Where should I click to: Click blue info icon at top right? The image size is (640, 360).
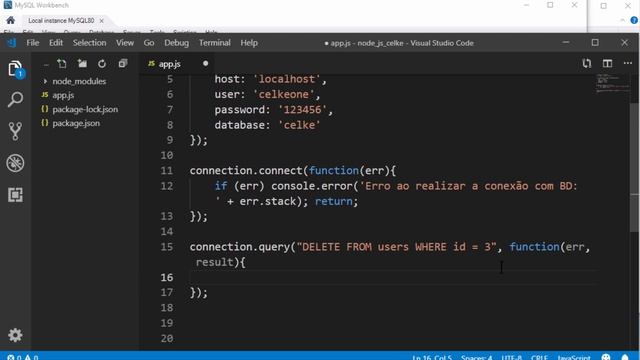coord(634,20)
